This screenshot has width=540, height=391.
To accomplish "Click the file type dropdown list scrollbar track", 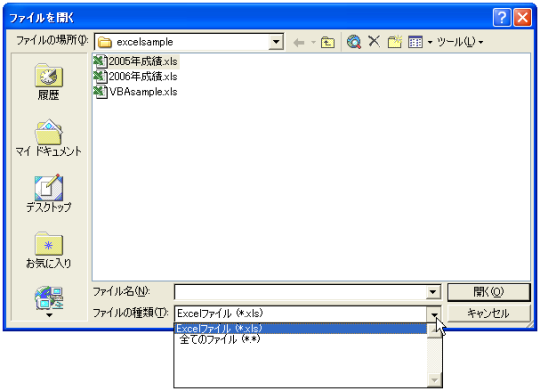I will pyautogui.click(x=434, y=356).
